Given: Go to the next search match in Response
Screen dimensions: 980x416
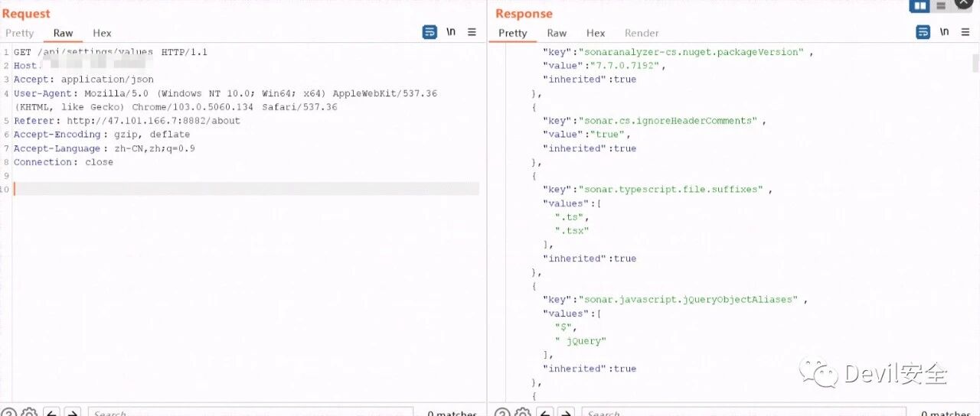Looking at the screenshot, I should pyautogui.click(x=566, y=413).
